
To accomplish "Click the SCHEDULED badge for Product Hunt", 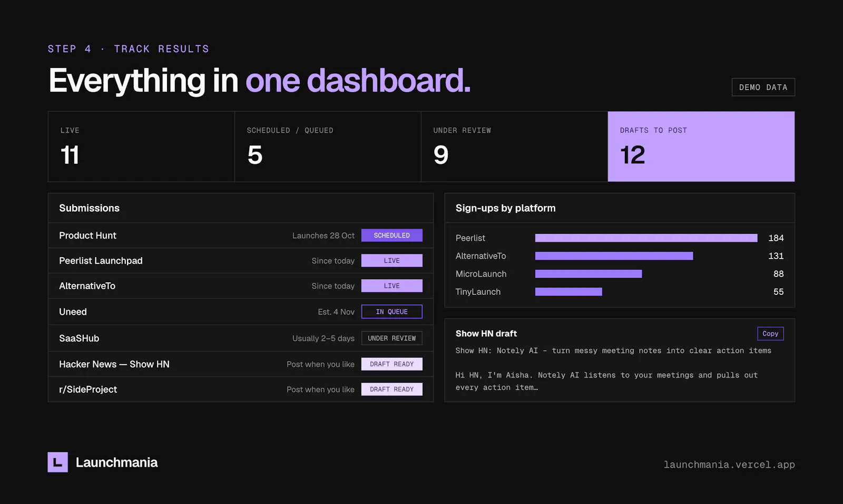I will [392, 235].
